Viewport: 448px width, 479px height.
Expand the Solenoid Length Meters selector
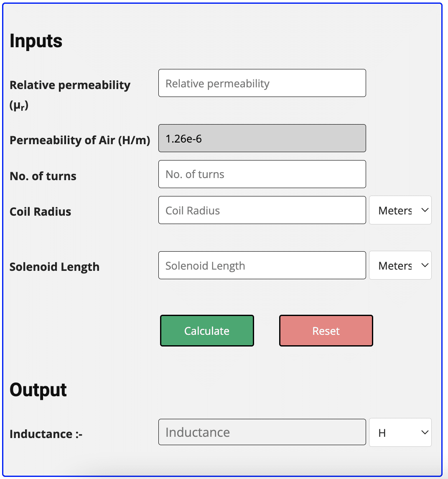pyautogui.click(x=400, y=265)
